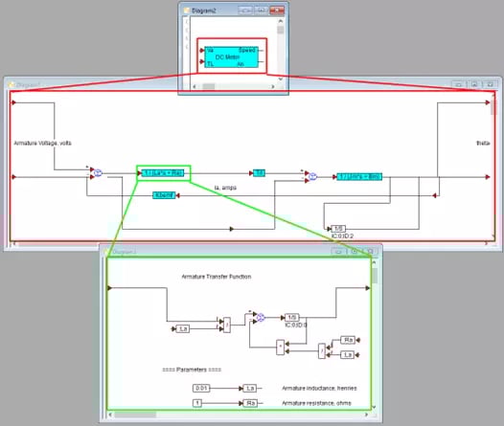Click the Armature Transfer Function label
504x426 pixels.
tap(217, 277)
